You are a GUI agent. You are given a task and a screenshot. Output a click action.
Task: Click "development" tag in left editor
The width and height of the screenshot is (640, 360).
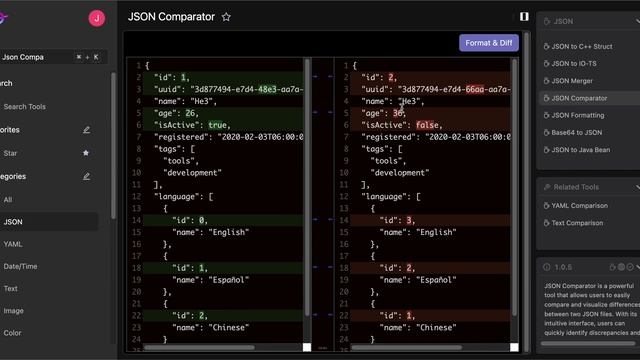click(192, 173)
